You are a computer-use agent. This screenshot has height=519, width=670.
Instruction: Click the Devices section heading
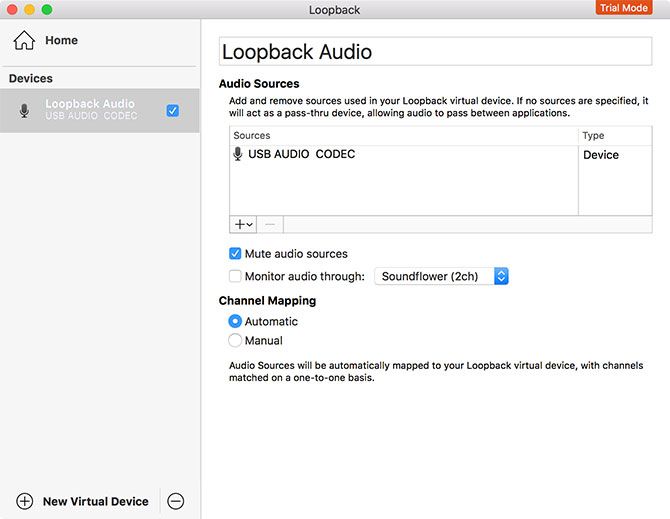point(31,79)
